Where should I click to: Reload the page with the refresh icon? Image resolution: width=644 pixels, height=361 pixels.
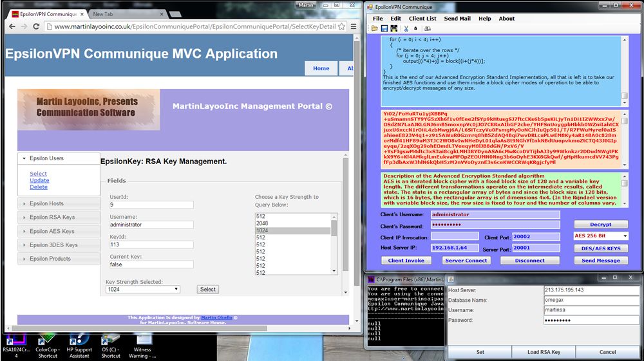(x=36, y=26)
